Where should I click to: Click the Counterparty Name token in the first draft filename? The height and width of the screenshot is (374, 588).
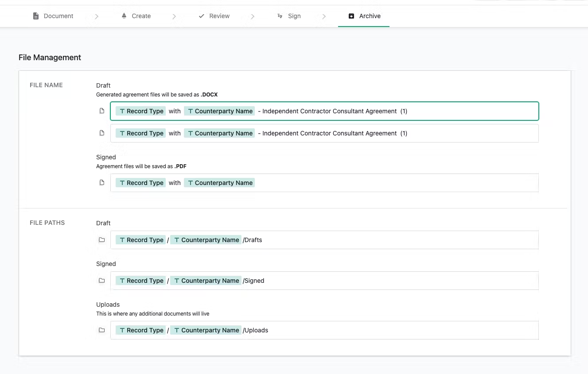[219, 111]
